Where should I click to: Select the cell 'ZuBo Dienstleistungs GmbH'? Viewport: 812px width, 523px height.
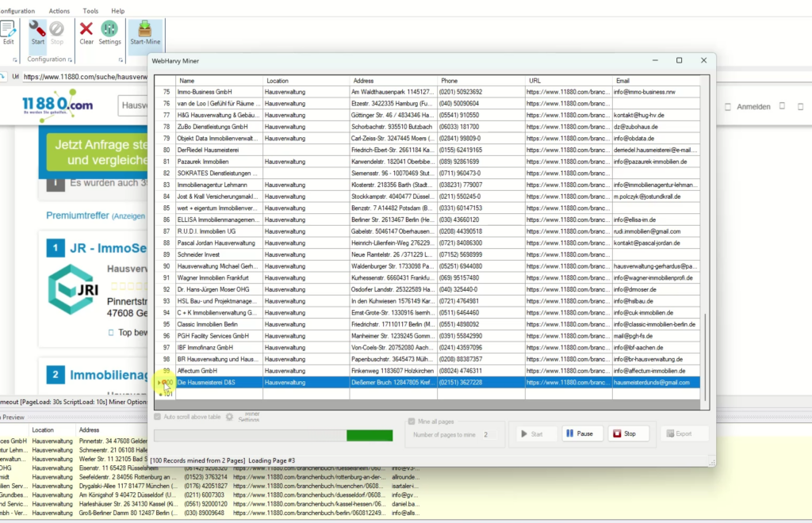click(220, 127)
